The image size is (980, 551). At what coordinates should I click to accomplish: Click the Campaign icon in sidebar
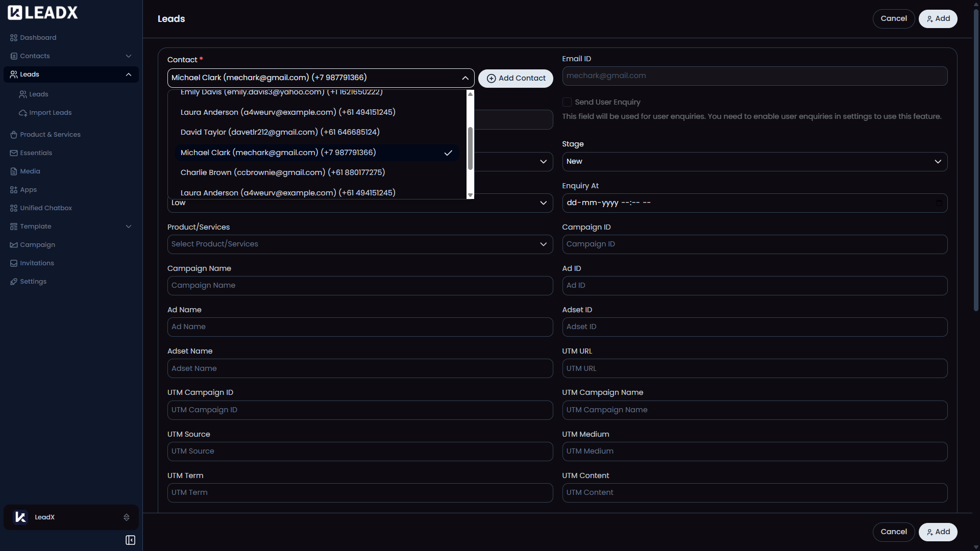14,245
